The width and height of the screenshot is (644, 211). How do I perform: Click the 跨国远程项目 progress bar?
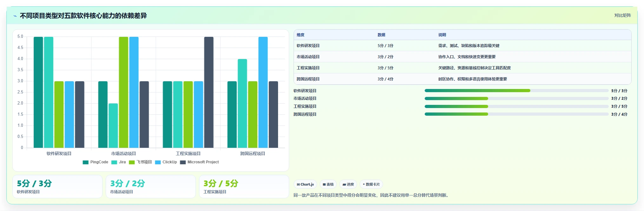516,114
